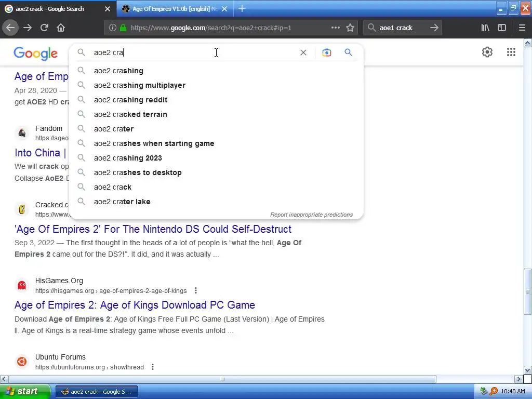
Task: Open the hisgames.org URL breadcrumb
Action: 111,291
